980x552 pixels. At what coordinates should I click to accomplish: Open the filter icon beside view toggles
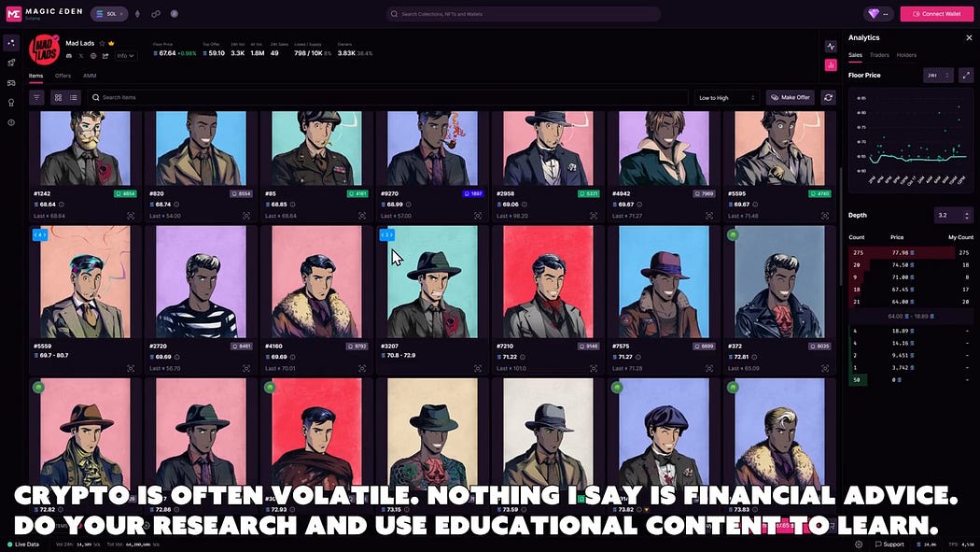pyautogui.click(x=37, y=97)
